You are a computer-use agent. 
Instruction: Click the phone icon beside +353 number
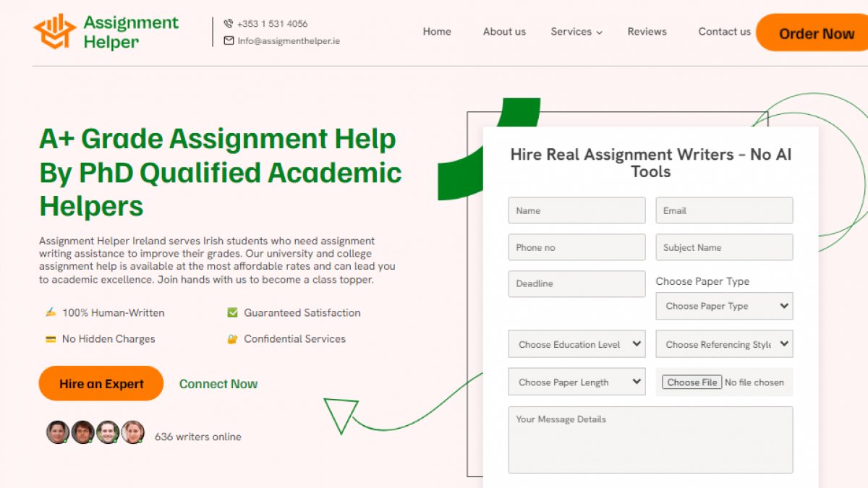(x=229, y=24)
